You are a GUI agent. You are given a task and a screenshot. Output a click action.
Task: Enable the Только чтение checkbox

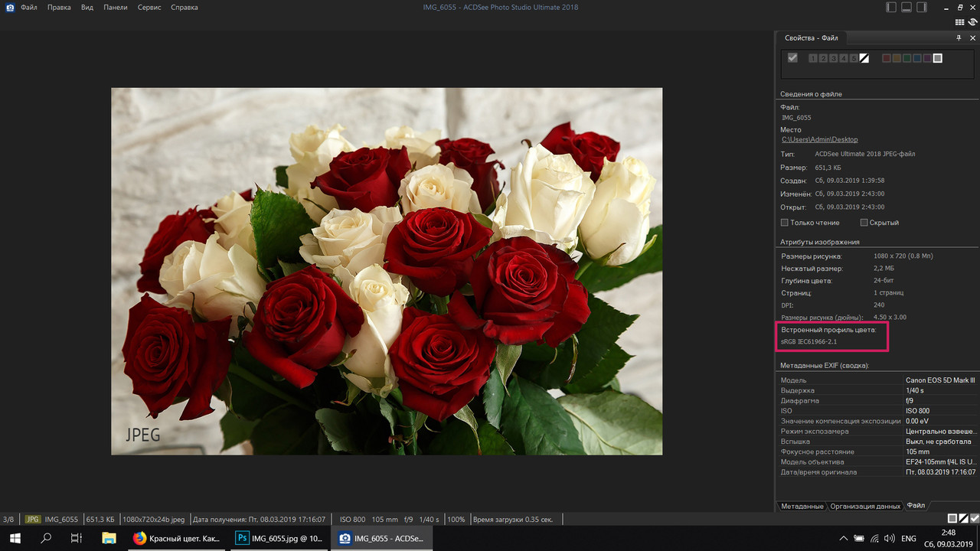tap(784, 223)
